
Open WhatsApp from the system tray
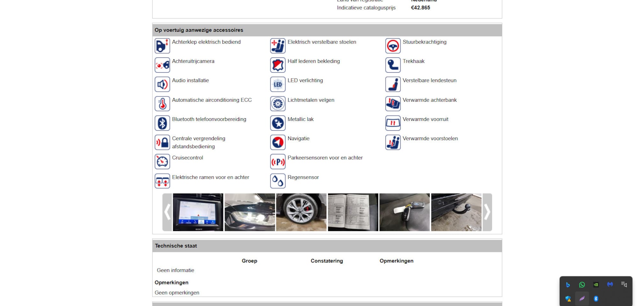tap(582, 285)
